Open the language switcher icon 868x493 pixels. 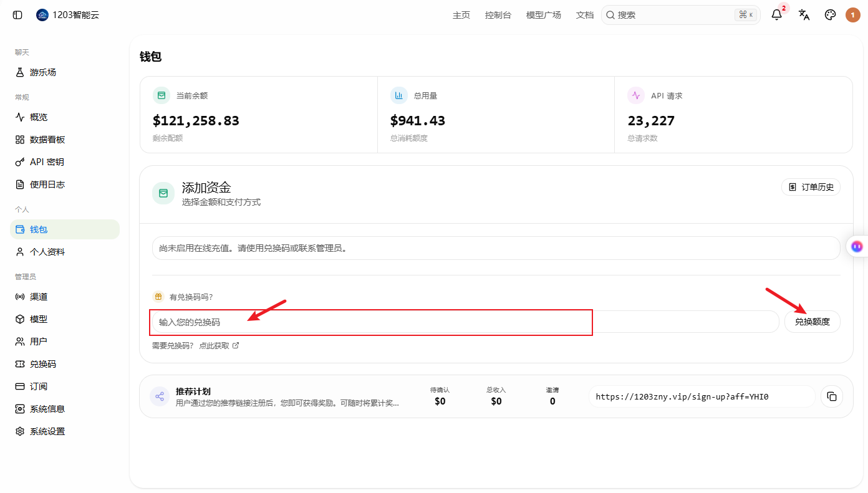click(x=804, y=15)
